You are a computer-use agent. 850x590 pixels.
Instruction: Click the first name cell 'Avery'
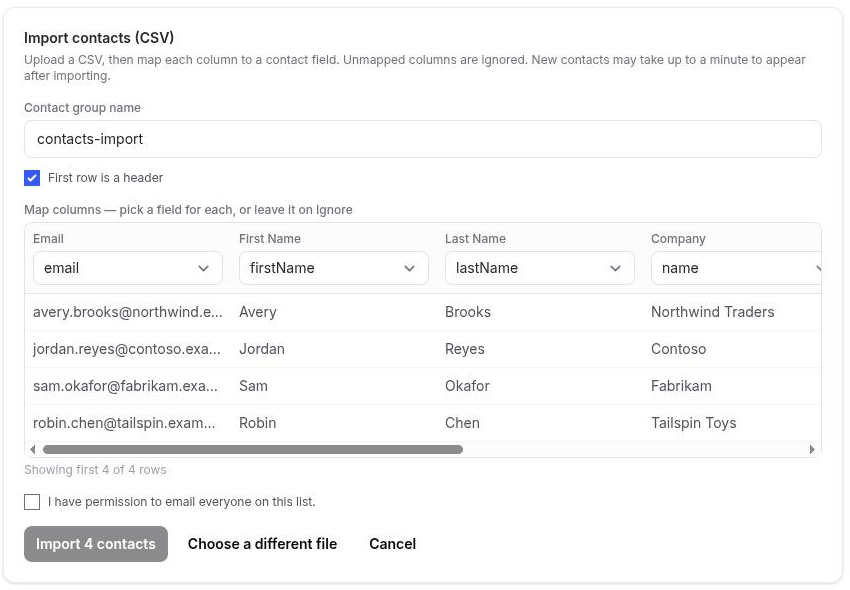(x=258, y=312)
